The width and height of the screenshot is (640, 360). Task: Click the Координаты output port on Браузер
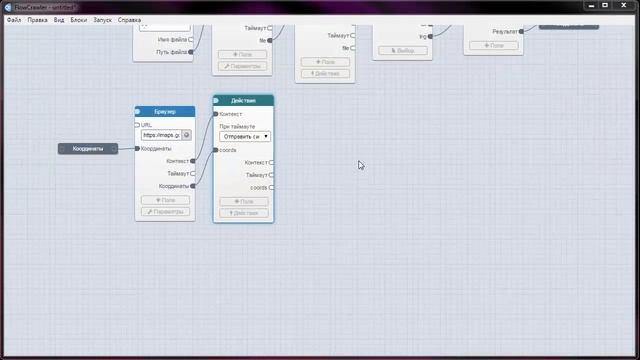pos(193,186)
